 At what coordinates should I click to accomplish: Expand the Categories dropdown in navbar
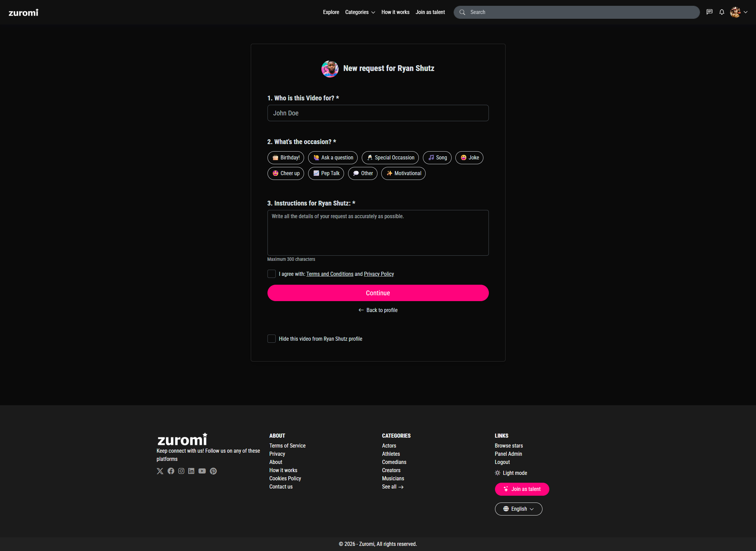click(360, 12)
